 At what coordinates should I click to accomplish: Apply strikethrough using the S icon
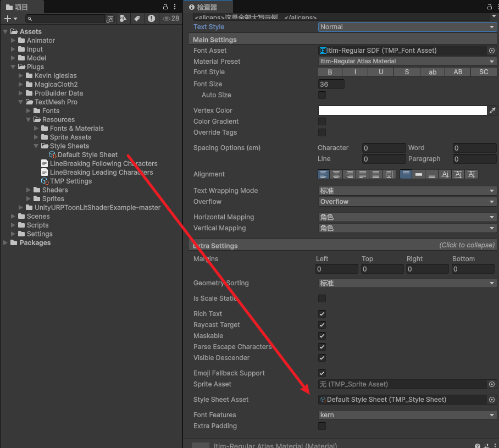tap(406, 71)
